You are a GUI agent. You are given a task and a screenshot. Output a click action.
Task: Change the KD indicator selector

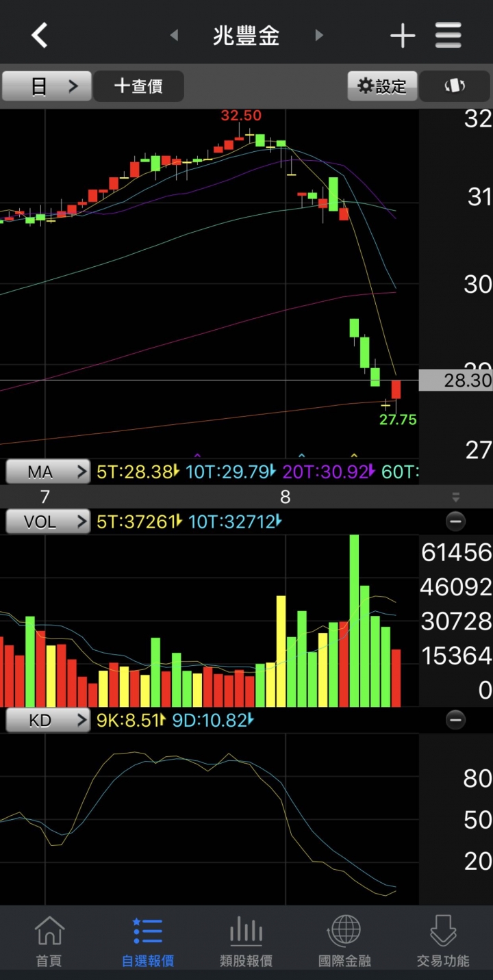tap(48, 720)
